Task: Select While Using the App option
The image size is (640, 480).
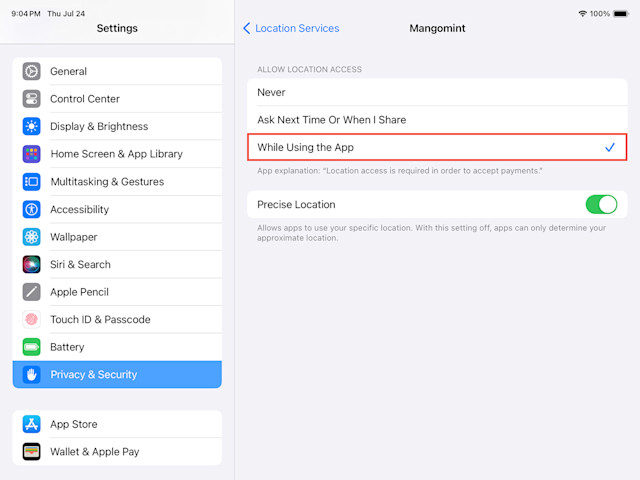Action: point(437,147)
